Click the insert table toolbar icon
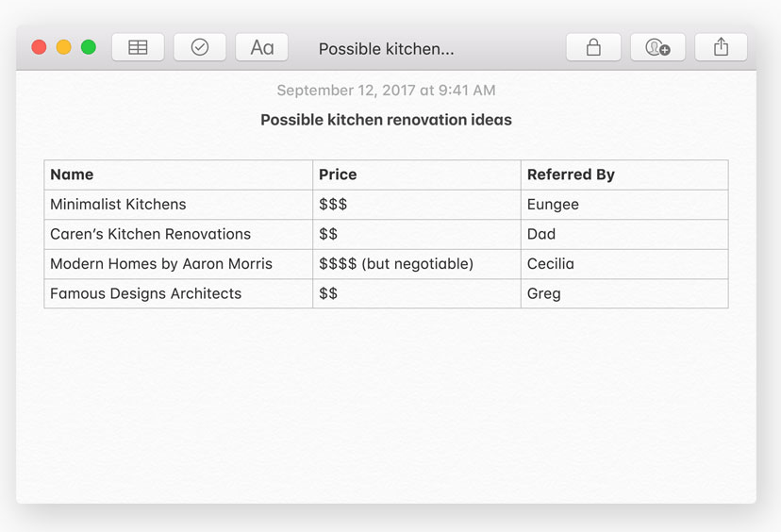The height and width of the screenshot is (532, 781). (x=138, y=47)
